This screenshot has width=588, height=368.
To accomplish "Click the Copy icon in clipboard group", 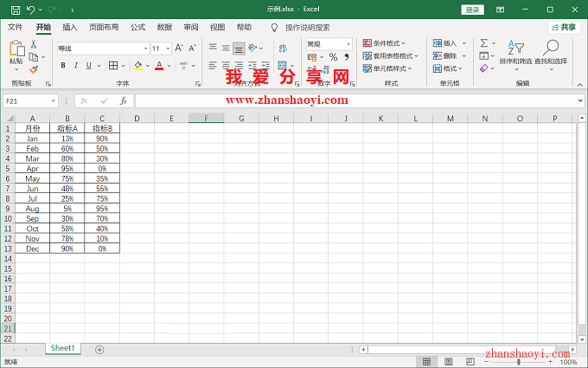I will [34, 57].
